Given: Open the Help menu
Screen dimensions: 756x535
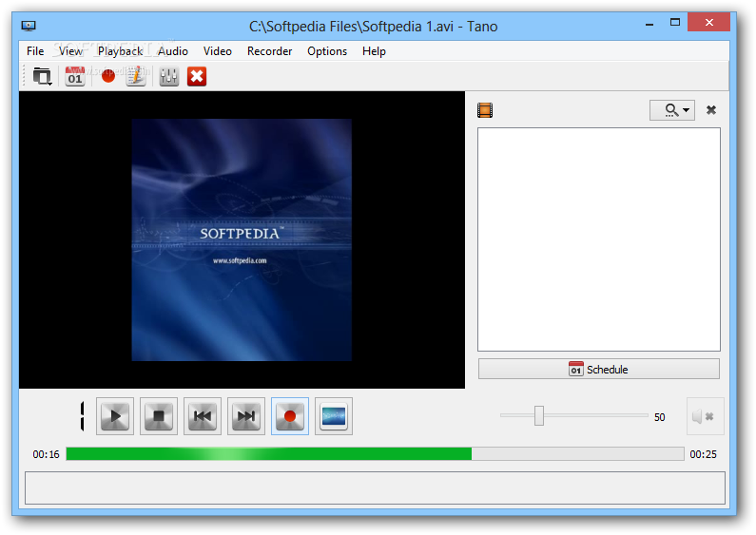Looking at the screenshot, I should pyautogui.click(x=374, y=51).
